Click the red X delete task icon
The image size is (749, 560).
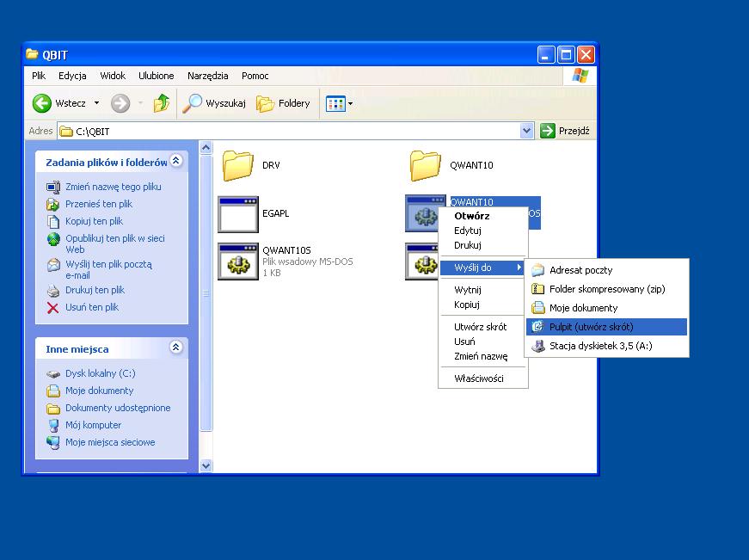point(53,308)
